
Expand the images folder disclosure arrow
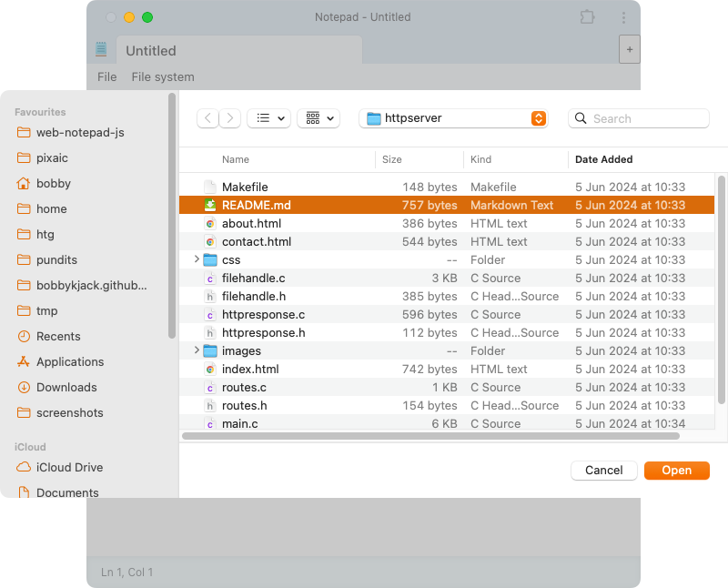(197, 350)
